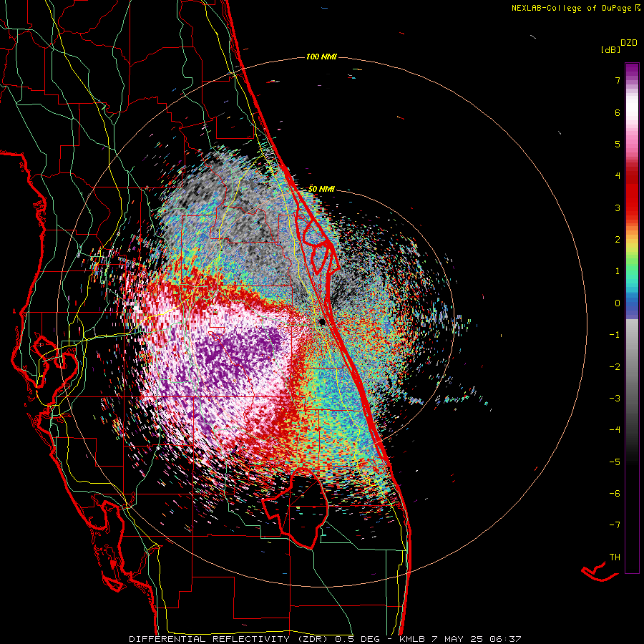This screenshot has height=644, width=644.
Task: Pick the -5 value on the color scale
Action: 615,462
